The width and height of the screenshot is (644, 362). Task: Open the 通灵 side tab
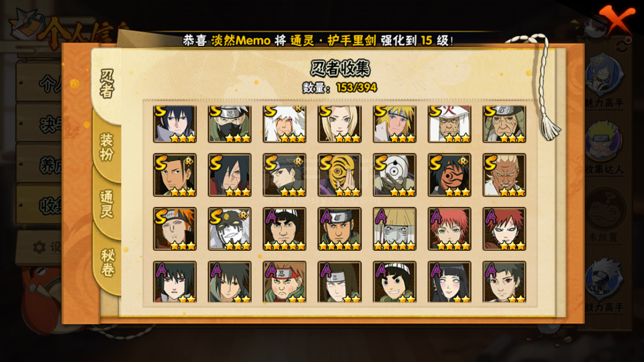[x=107, y=204]
